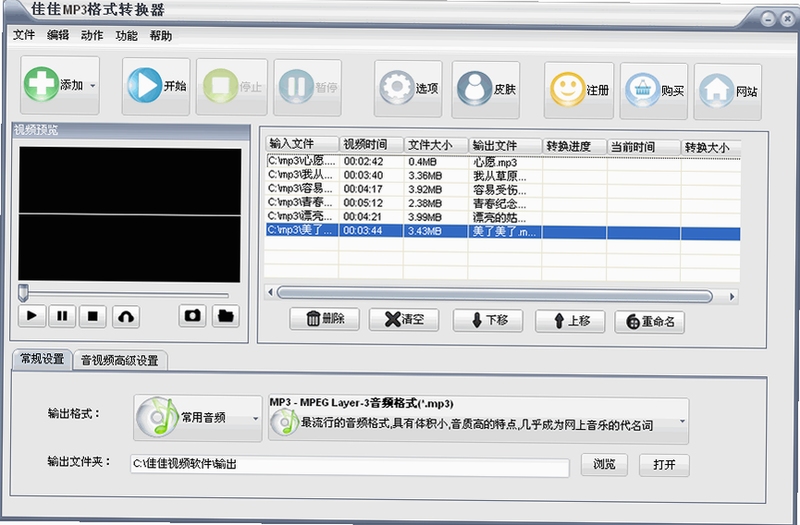The width and height of the screenshot is (800, 525).
Task: Switch to the 音视频高级设置 tab
Action: click(x=120, y=360)
